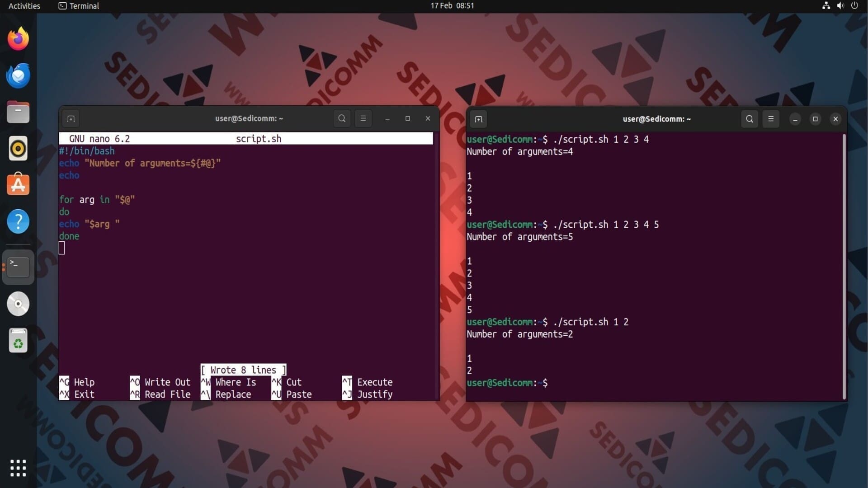Open Trash from the dock
Image resolution: width=868 pixels, height=488 pixels.
(x=18, y=341)
